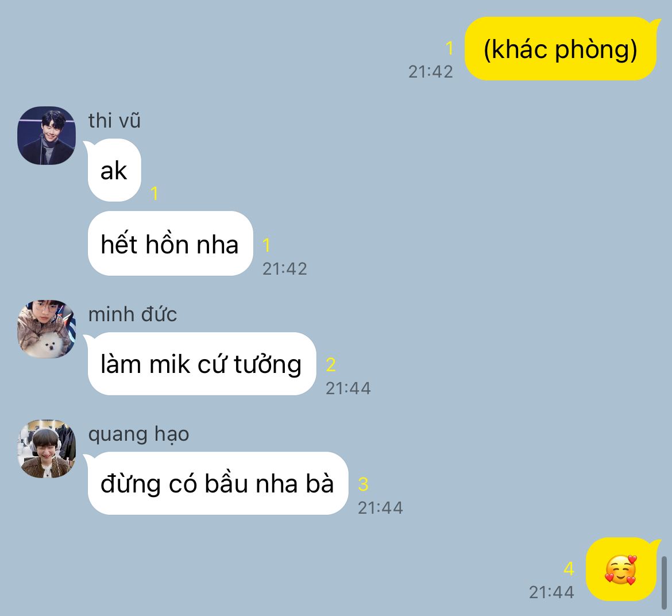672x616 pixels.
Task: Open minh đức's avatar with white dog
Action: coord(47,329)
